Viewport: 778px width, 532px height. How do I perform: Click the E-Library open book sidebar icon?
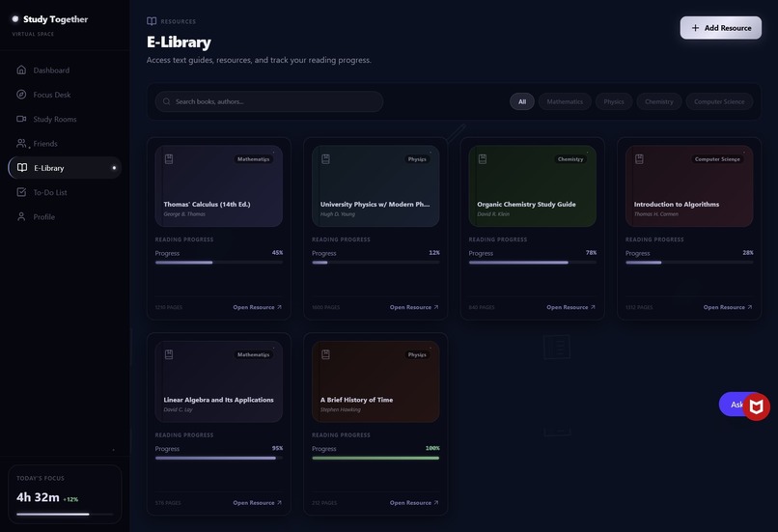22,167
